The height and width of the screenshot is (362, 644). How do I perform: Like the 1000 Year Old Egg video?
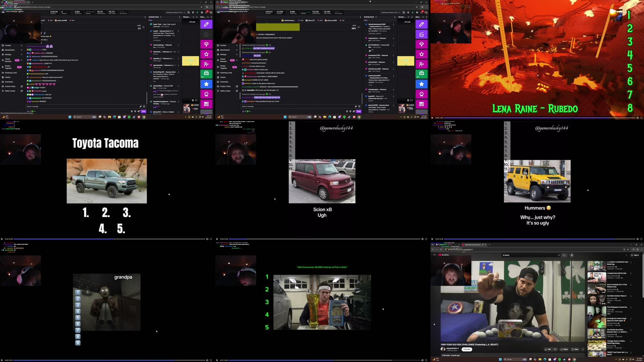[548, 349]
